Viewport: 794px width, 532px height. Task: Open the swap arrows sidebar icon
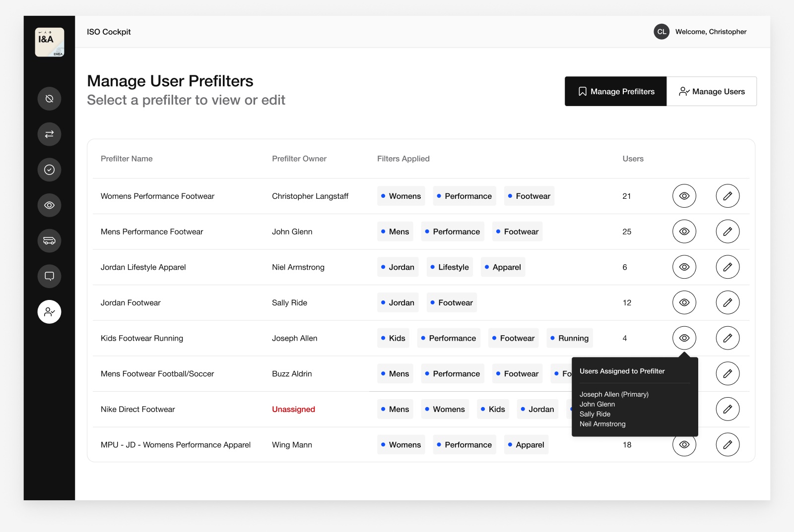tap(49, 134)
